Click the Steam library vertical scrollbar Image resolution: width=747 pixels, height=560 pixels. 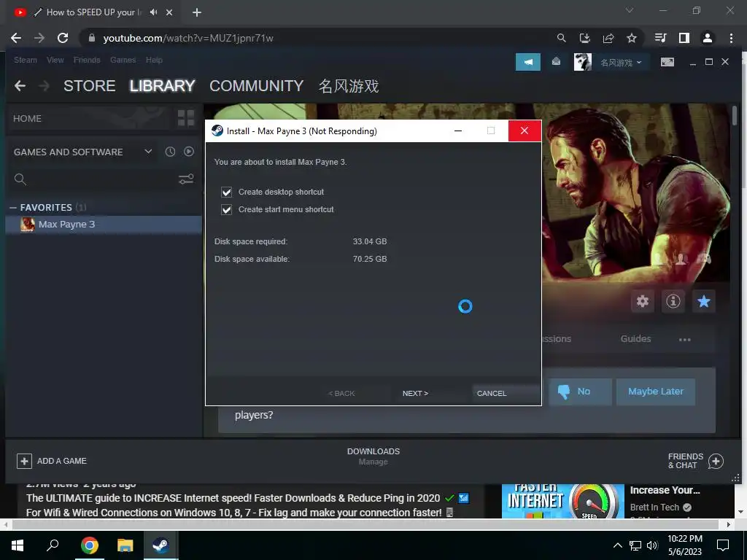tap(735, 116)
